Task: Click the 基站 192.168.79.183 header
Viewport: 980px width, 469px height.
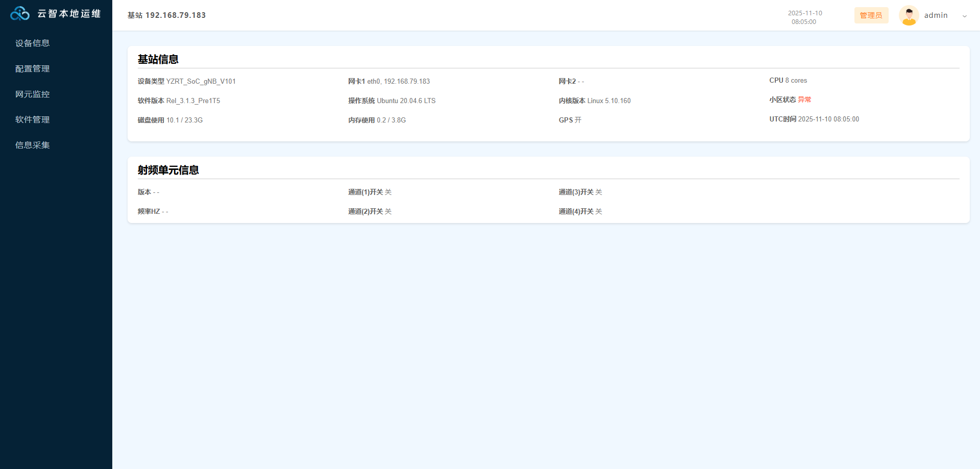Action: [x=166, y=15]
